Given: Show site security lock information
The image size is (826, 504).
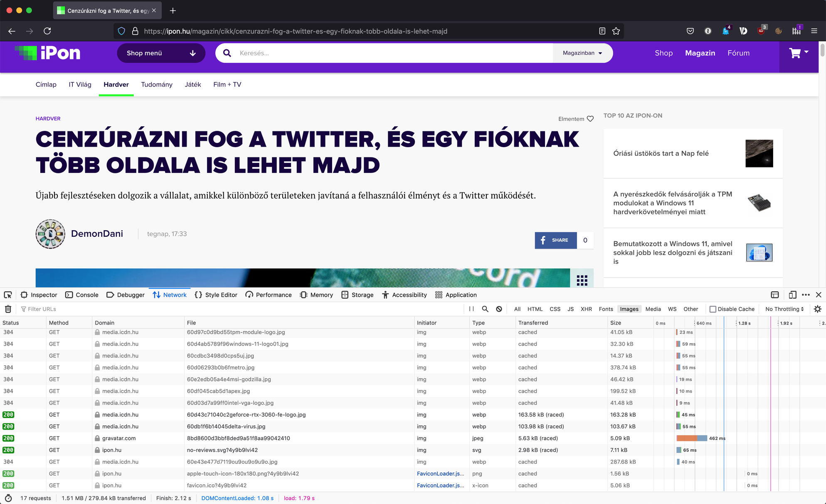Looking at the screenshot, I should [x=135, y=31].
